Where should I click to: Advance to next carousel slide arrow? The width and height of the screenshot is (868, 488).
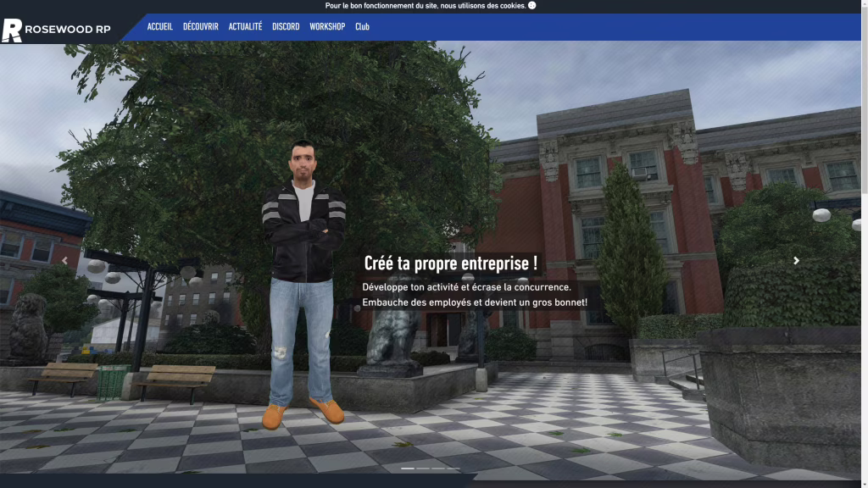(x=796, y=260)
